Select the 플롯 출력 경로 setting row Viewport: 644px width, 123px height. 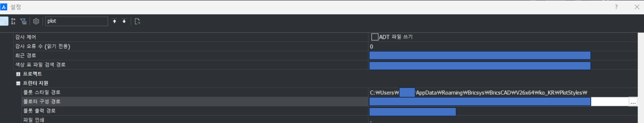click(39, 111)
